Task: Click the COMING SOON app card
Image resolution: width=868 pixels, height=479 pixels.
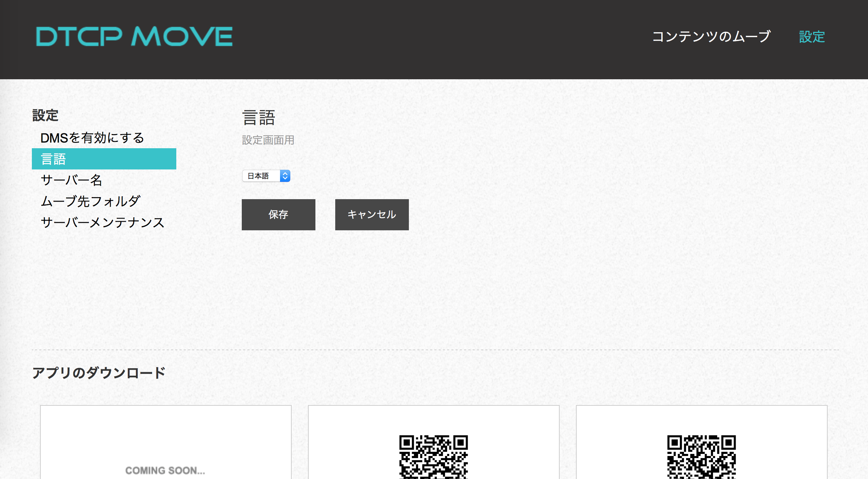Action: 166,442
